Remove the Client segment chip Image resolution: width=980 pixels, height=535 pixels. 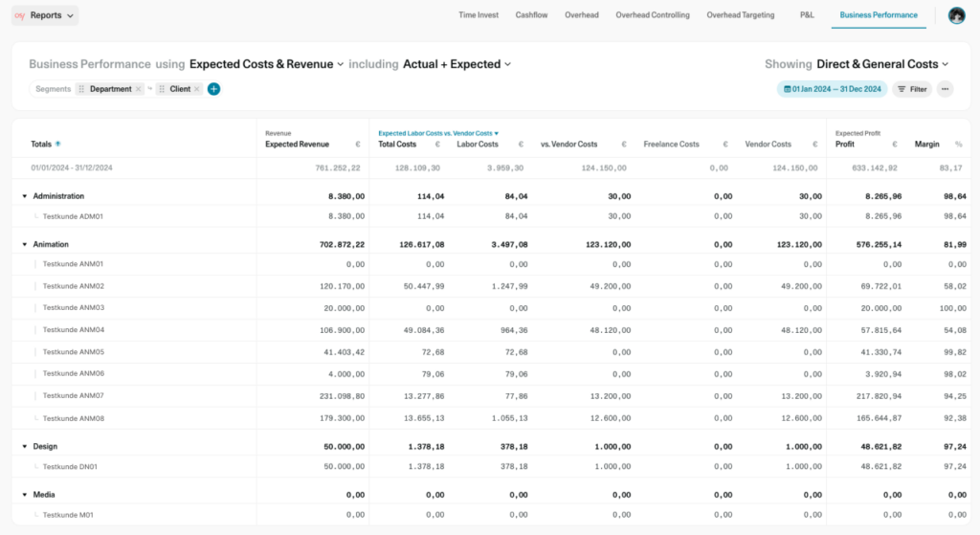click(x=197, y=89)
